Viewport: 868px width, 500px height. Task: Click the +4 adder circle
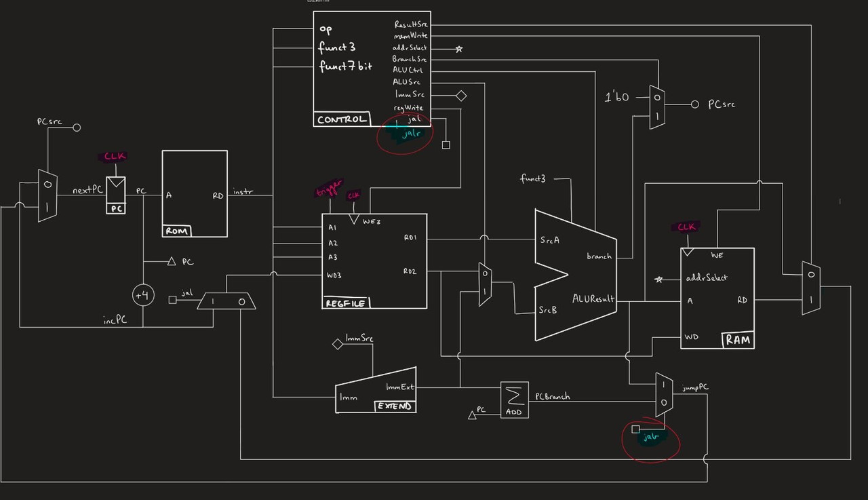143,296
